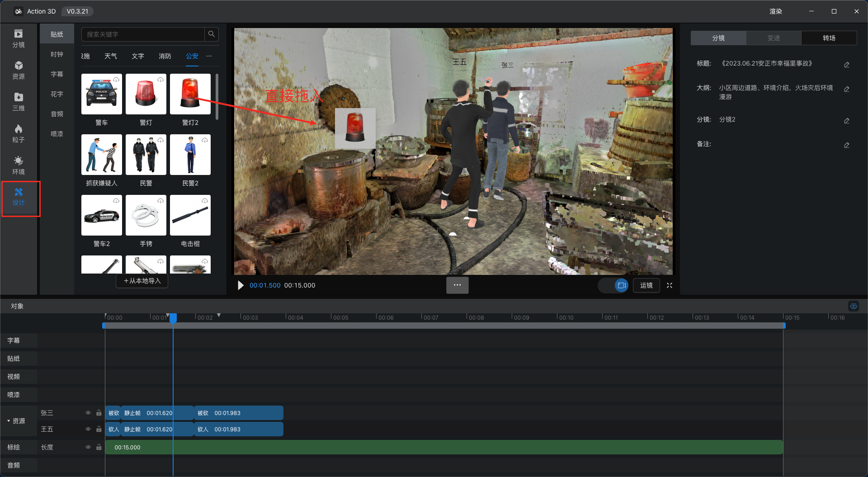Open the 环境 environment sidebar icon
This screenshot has width=868, height=477.
pyautogui.click(x=19, y=165)
